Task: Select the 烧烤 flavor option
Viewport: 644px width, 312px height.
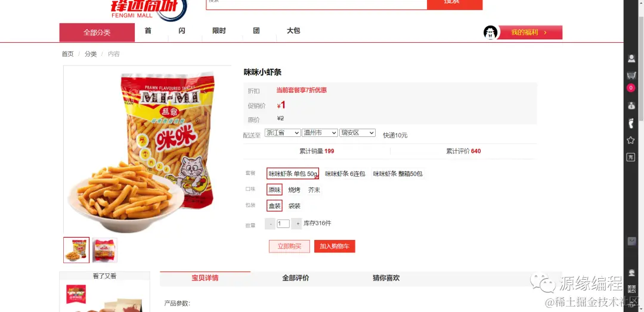Action: [294, 190]
